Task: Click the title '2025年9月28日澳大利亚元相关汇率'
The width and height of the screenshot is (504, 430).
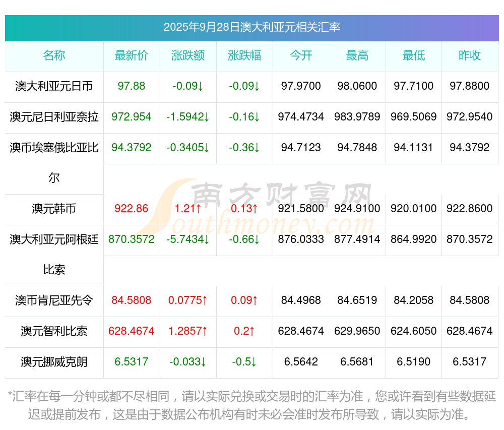Action: (x=251, y=27)
